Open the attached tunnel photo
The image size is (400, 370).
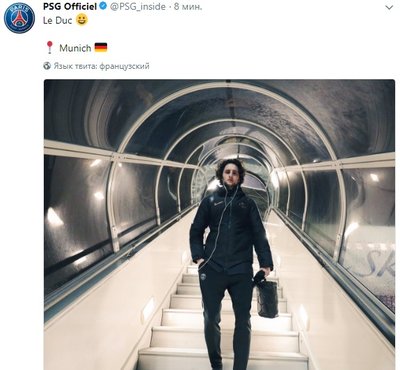(219, 224)
